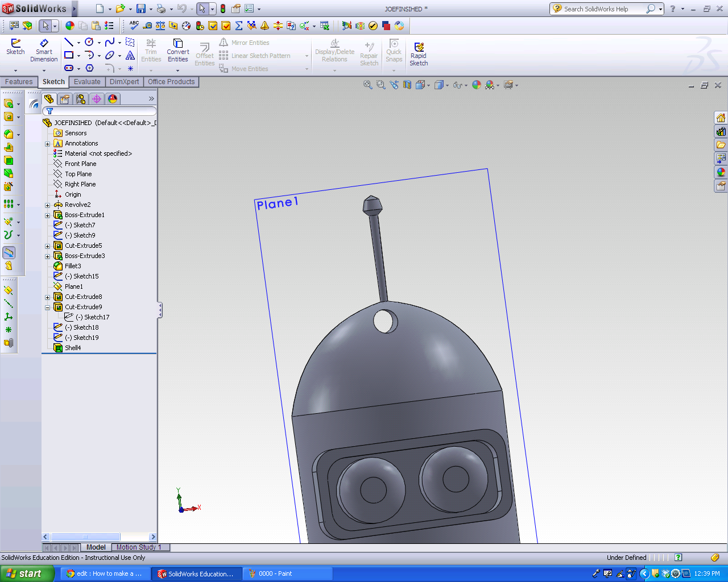Open the ConfigurationManager tab icon
Image resolution: width=728 pixels, height=582 pixels.
[81, 99]
